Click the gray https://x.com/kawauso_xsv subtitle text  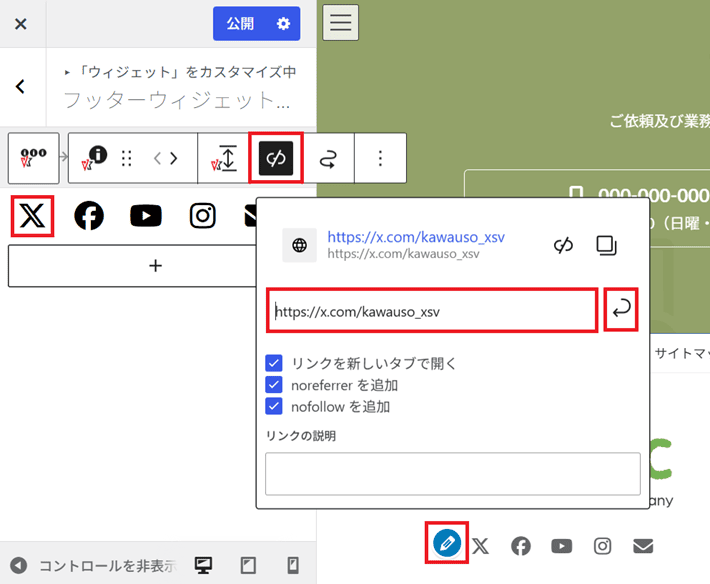pos(403,254)
